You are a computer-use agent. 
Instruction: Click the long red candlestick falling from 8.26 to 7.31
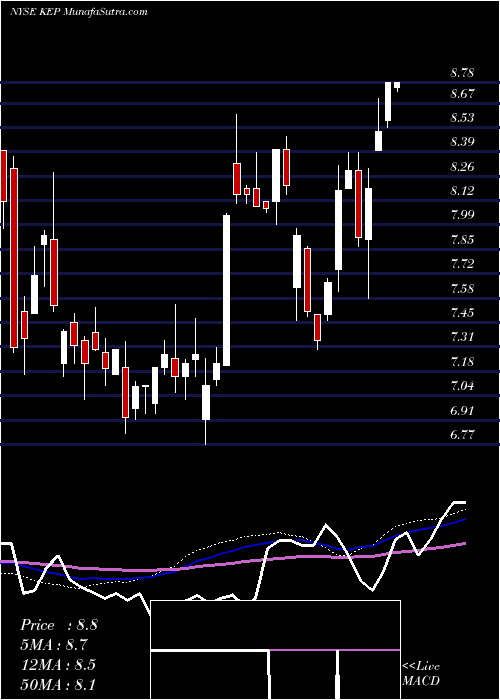point(14,258)
